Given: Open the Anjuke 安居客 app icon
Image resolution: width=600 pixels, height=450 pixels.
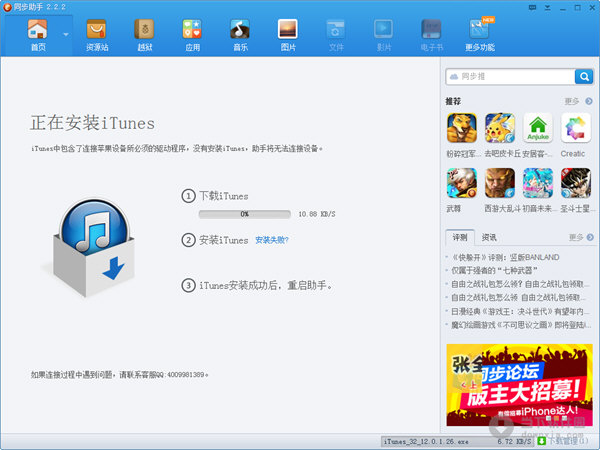Looking at the screenshot, I should [x=538, y=128].
